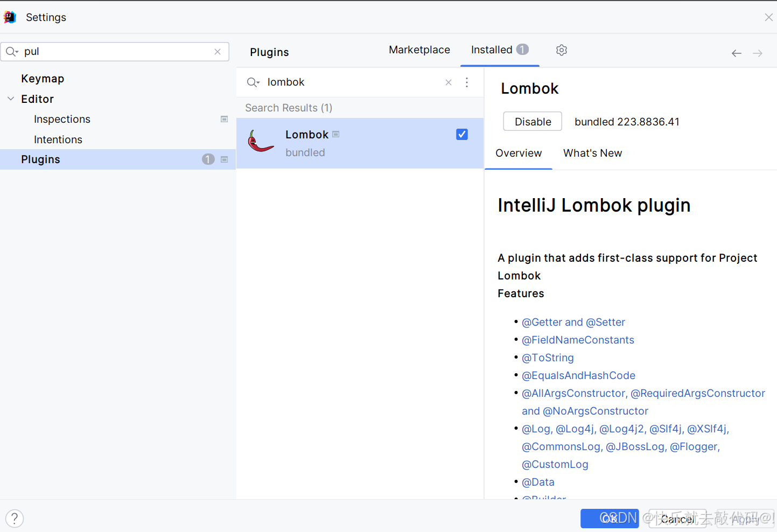This screenshot has height=532, width=777.
Task: Clear the settings search field text
Action: pyautogui.click(x=218, y=52)
